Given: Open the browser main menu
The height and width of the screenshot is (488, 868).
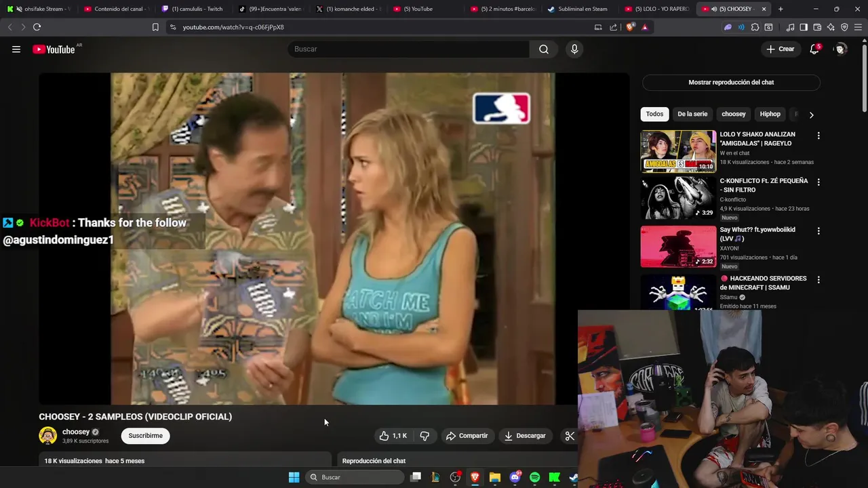Looking at the screenshot, I should (x=858, y=27).
